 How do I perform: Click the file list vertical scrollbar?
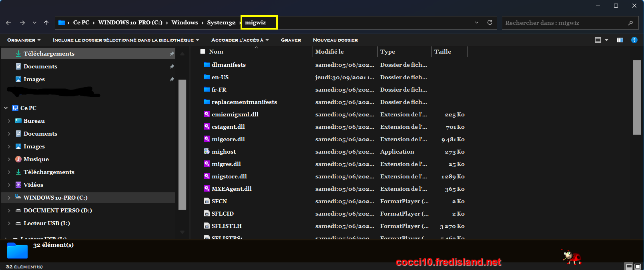pyautogui.click(x=637, y=97)
